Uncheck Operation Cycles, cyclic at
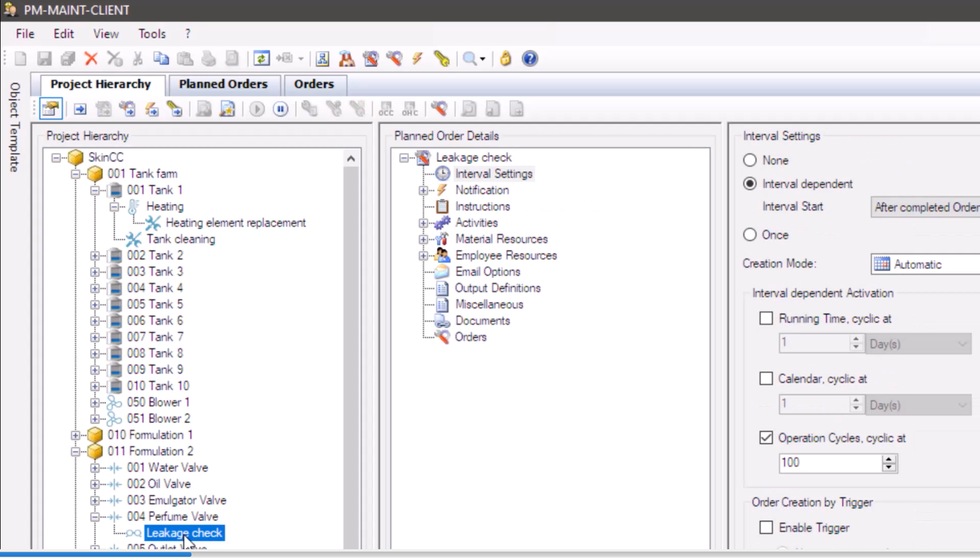Screen dimensions: 980x558 (x=766, y=438)
